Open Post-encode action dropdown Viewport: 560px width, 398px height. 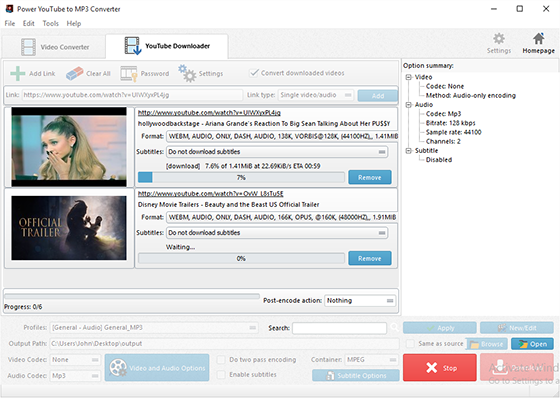click(360, 300)
